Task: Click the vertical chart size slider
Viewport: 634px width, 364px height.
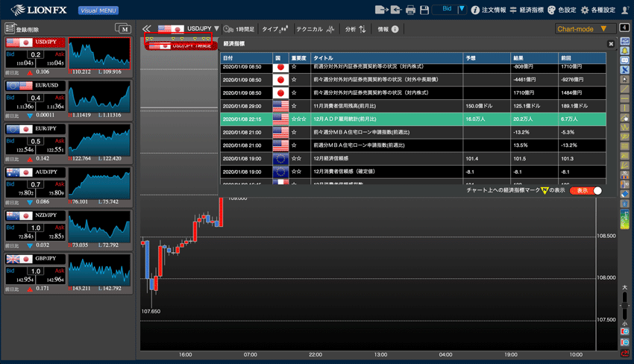Action: tap(625, 305)
